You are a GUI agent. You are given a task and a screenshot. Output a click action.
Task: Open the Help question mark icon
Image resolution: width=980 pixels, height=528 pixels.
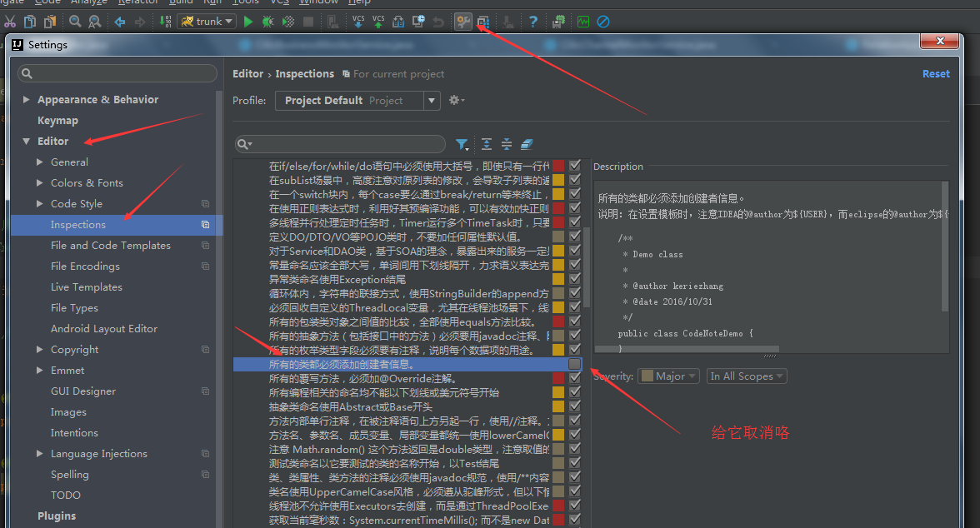(533, 22)
